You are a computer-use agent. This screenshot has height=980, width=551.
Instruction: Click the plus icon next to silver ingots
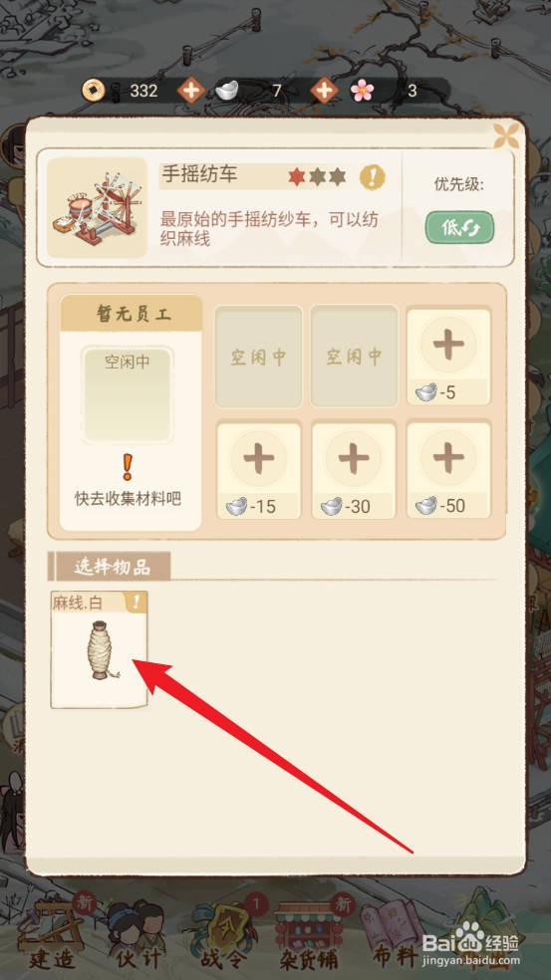coord(324,91)
